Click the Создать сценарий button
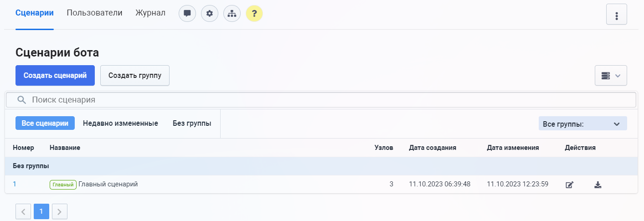644x221 pixels. tap(55, 76)
